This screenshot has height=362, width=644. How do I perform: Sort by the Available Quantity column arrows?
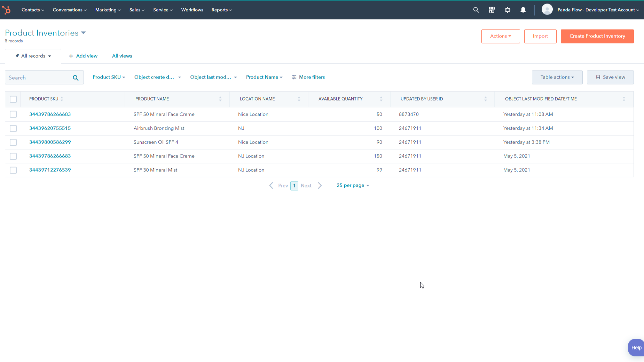381,99
